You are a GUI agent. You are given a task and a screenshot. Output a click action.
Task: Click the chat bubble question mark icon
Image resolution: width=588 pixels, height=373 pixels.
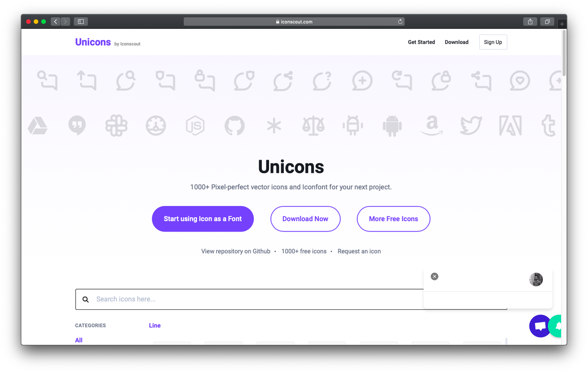322,81
